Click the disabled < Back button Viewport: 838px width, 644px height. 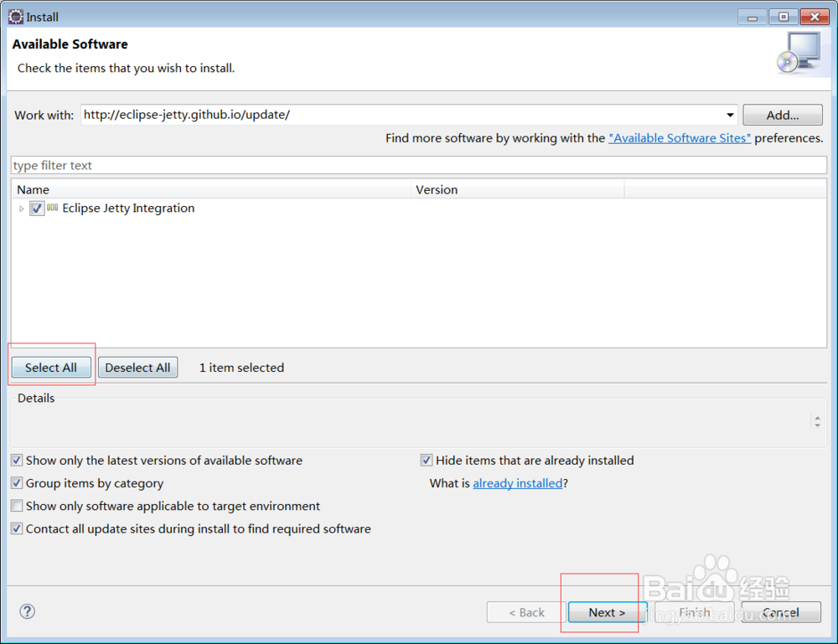[526, 612]
